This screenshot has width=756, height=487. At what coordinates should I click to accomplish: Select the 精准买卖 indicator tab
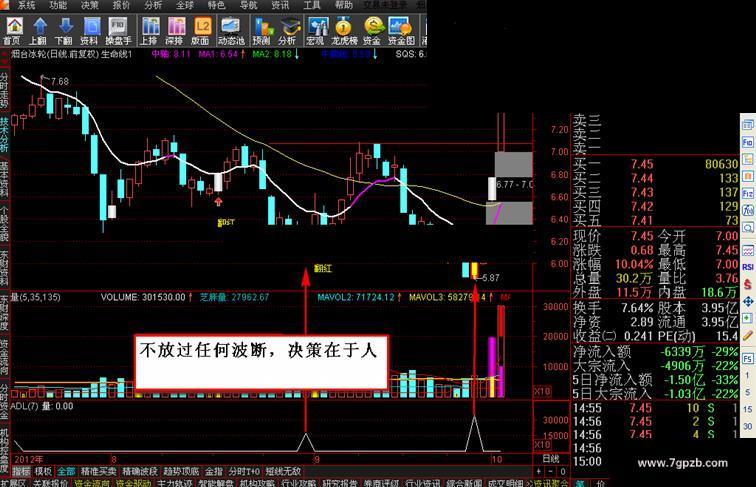pyautogui.click(x=98, y=471)
